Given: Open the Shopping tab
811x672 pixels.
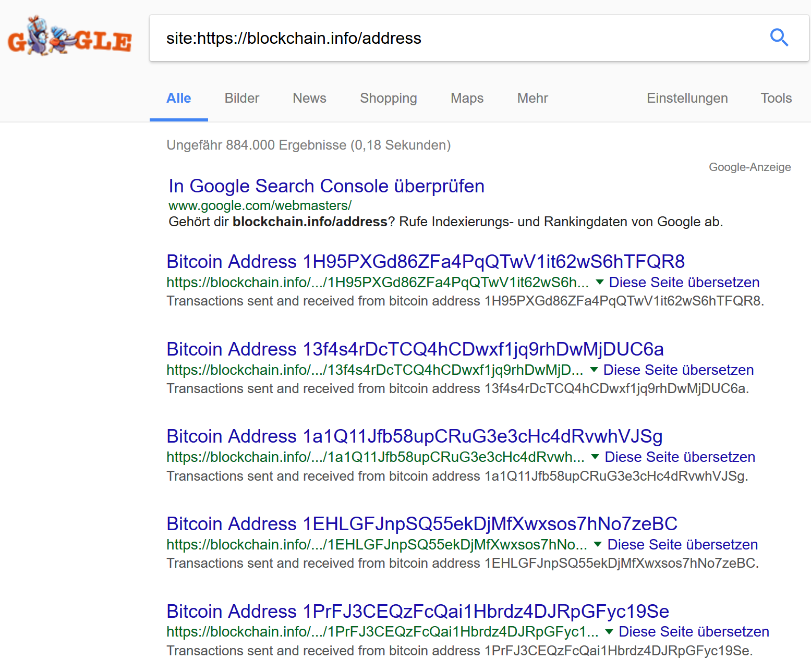Looking at the screenshot, I should (388, 98).
